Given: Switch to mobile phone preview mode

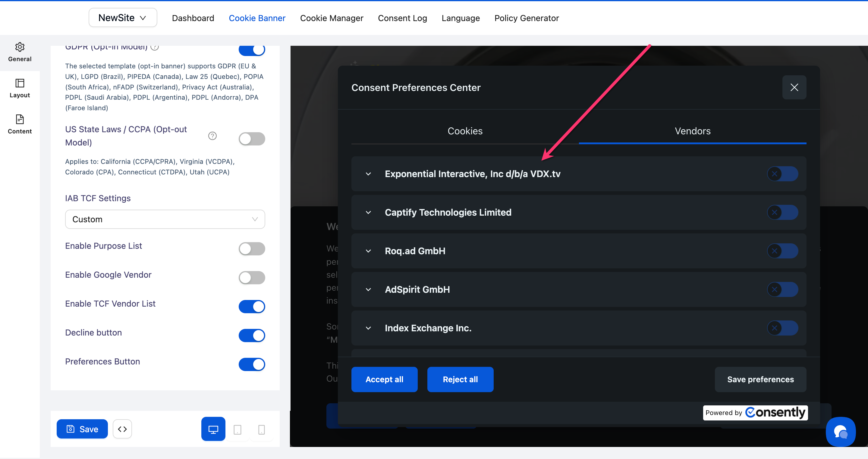Looking at the screenshot, I should pos(261,429).
